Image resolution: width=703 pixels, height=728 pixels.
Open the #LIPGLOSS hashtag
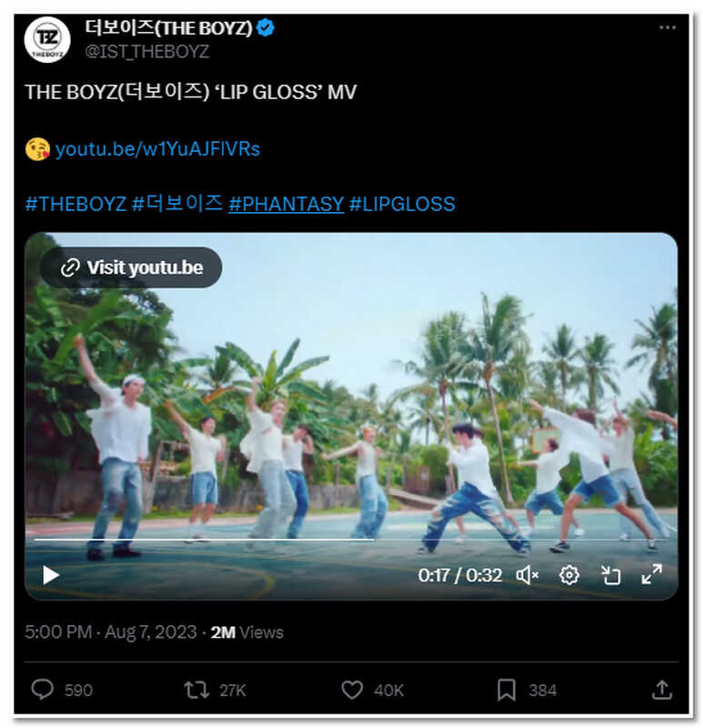point(402,204)
